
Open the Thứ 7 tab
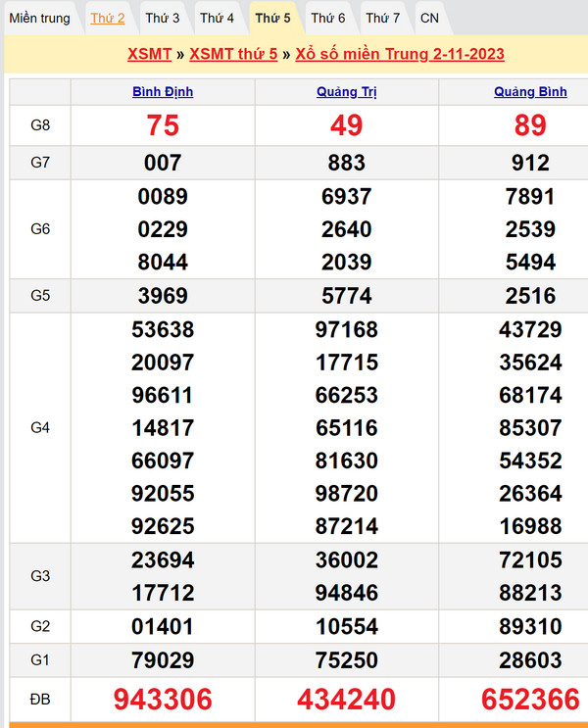pos(383,18)
